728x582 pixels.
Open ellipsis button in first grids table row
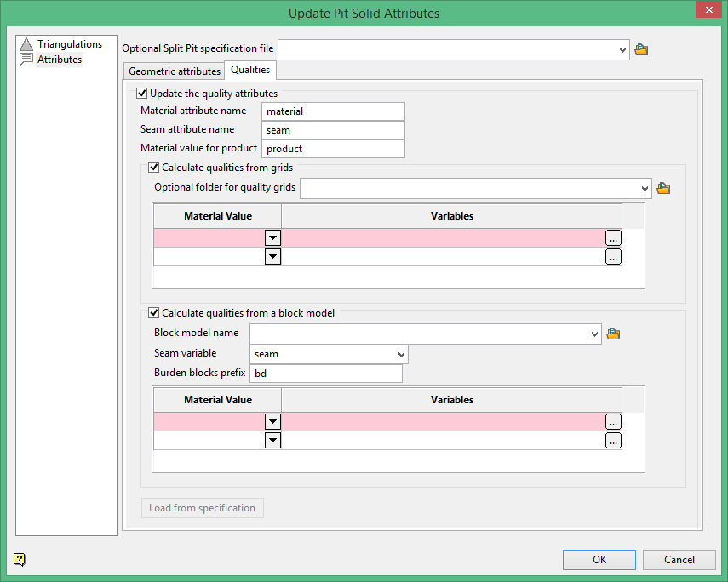(613, 238)
